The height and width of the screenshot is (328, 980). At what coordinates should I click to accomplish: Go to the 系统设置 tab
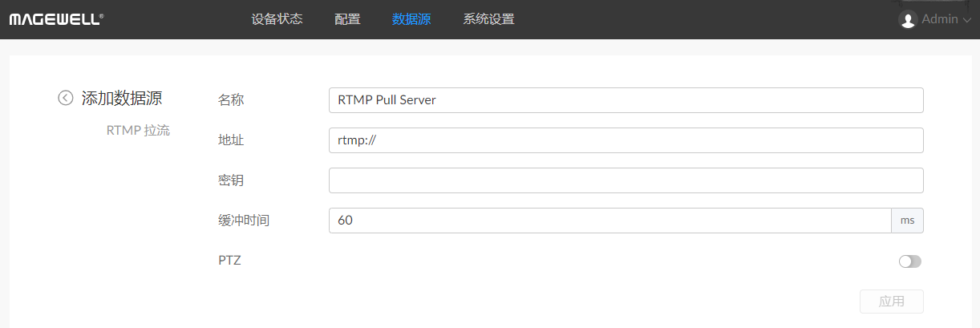coord(488,19)
